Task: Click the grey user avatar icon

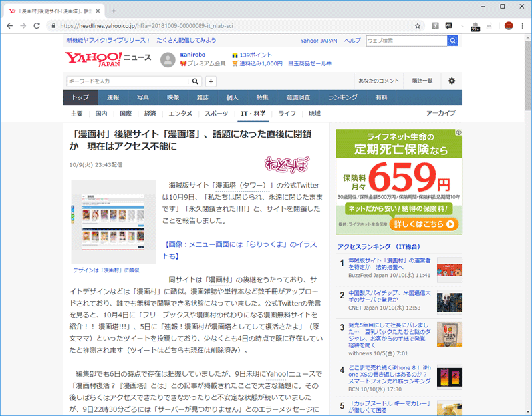Action: pos(168,60)
